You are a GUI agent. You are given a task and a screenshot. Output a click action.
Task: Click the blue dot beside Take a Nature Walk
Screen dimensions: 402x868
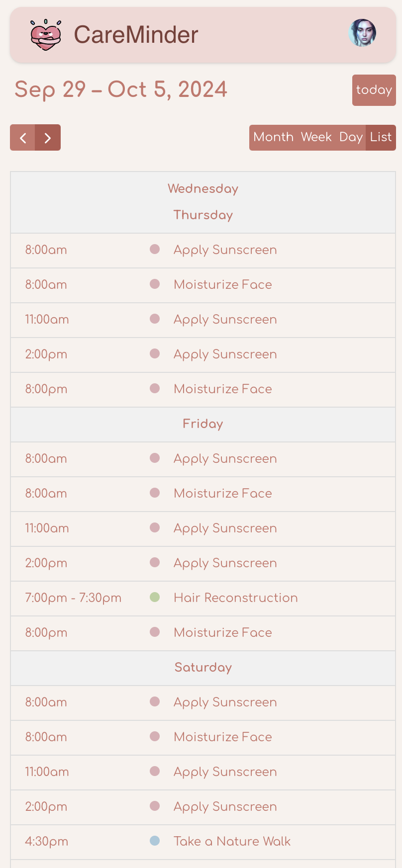point(155,841)
